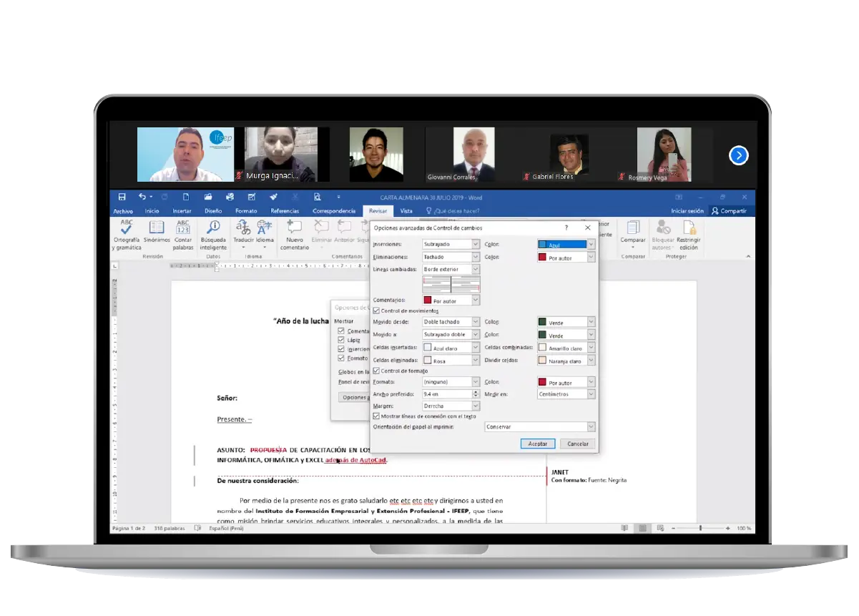Click the help question mark in dialog
Screen dimensions: 859x616
[566, 228]
